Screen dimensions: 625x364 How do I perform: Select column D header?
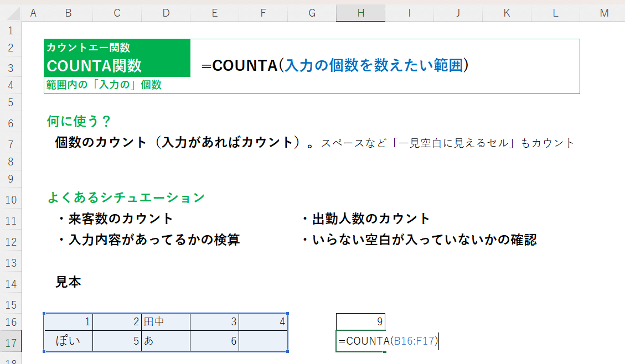click(x=166, y=13)
